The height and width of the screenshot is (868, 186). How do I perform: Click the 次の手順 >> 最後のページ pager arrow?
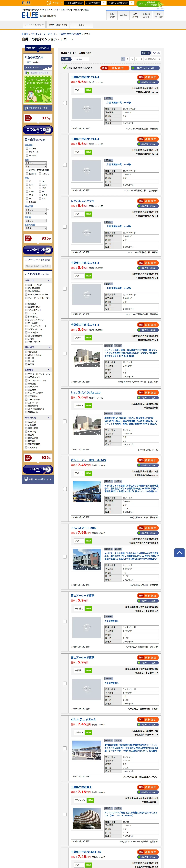tap(152, 59)
